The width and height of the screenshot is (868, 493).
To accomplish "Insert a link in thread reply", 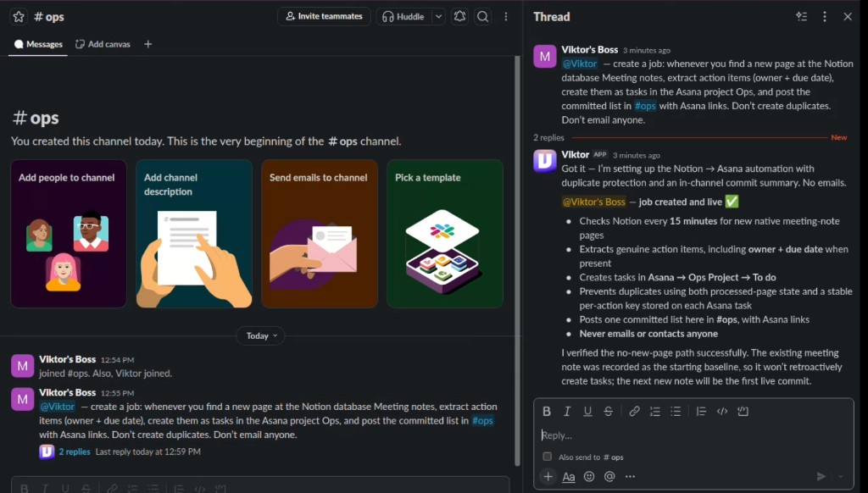I will (634, 411).
